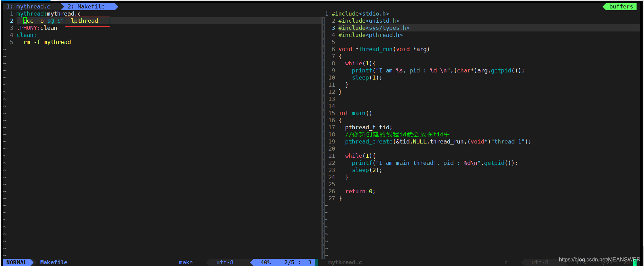This screenshot has width=644, height=266.
Task: Click the #include<stdio.h> line
Action: click(360, 14)
